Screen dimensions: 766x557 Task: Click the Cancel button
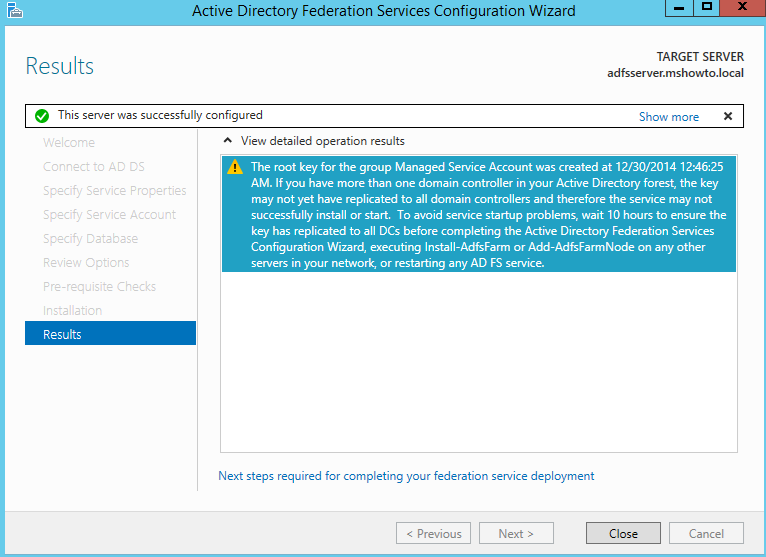[706, 533]
